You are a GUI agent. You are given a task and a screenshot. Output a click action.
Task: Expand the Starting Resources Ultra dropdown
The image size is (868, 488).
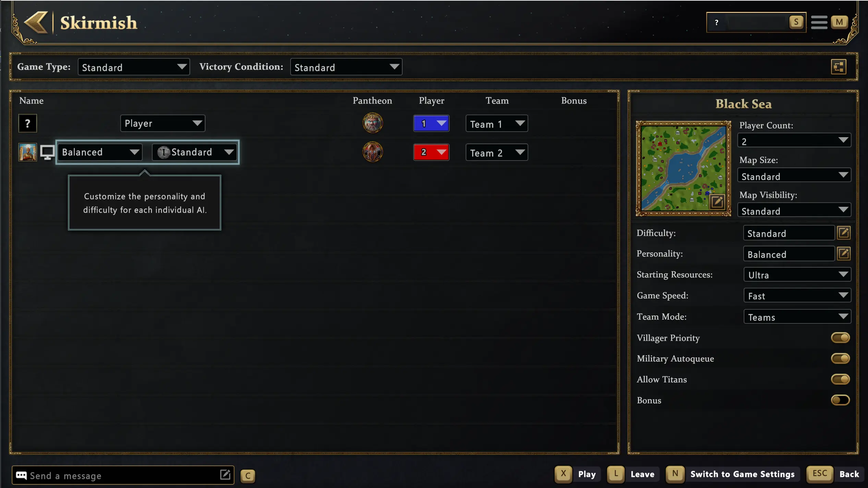797,275
